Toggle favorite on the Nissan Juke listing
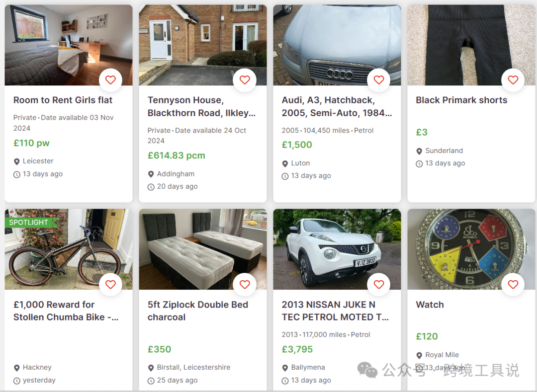Screen dimensions: 537x392 pyautogui.click(x=378, y=284)
